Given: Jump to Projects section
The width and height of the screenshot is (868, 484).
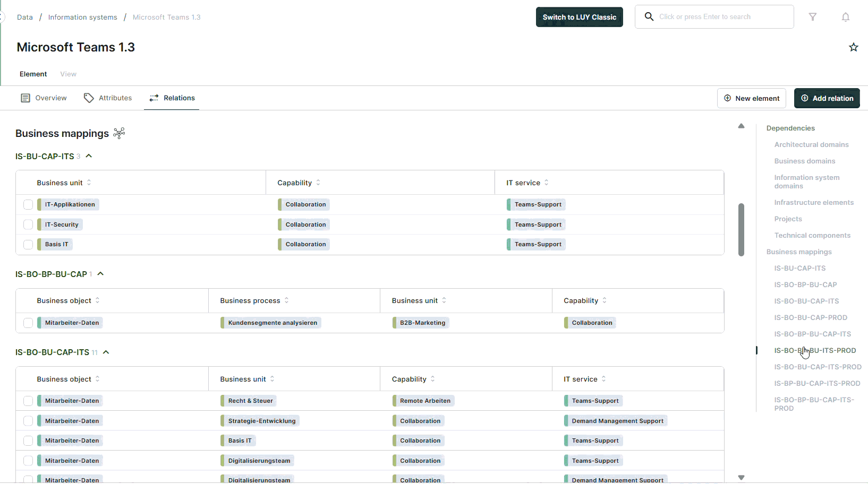Looking at the screenshot, I should tap(788, 219).
